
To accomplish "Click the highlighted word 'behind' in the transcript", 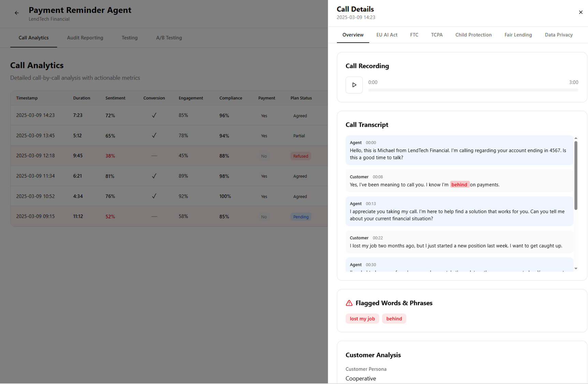I will (459, 184).
